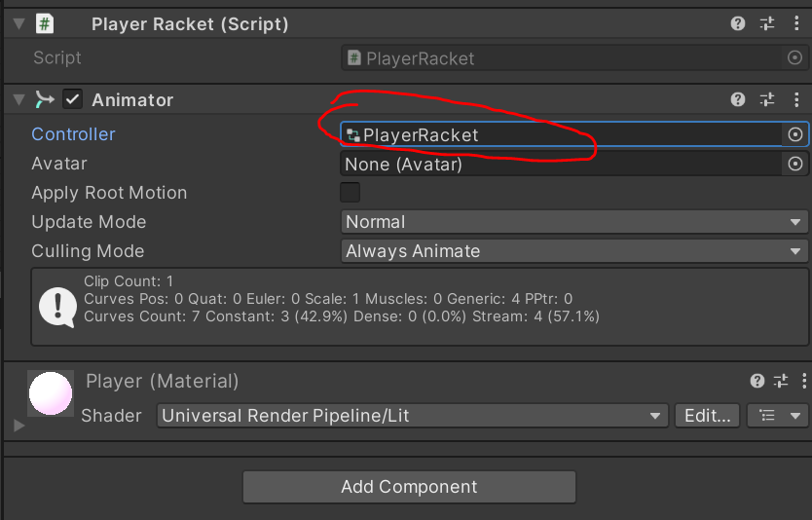Click the shader Edit button
Viewport: 812px width, 520px height.
tap(707, 416)
